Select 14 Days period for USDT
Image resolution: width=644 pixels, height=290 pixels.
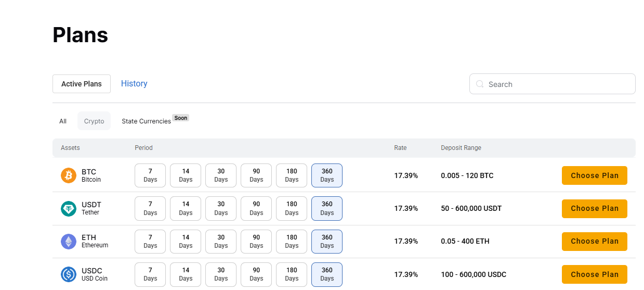(186, 208)
